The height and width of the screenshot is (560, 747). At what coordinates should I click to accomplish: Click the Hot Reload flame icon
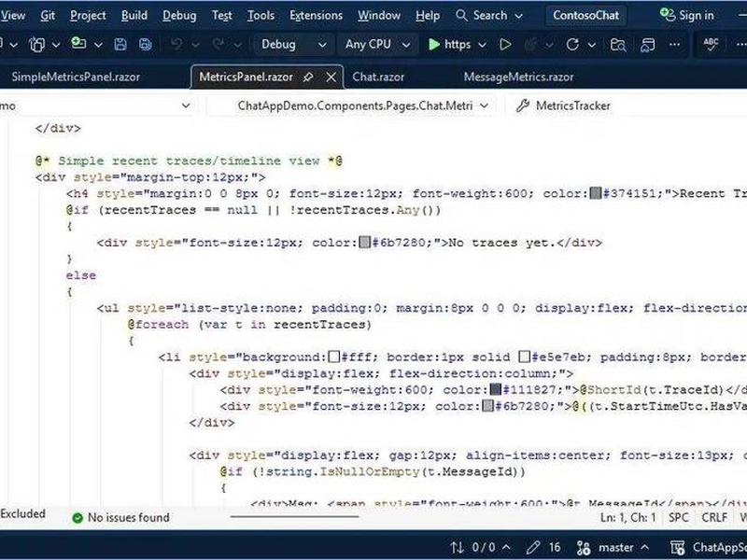530,44
